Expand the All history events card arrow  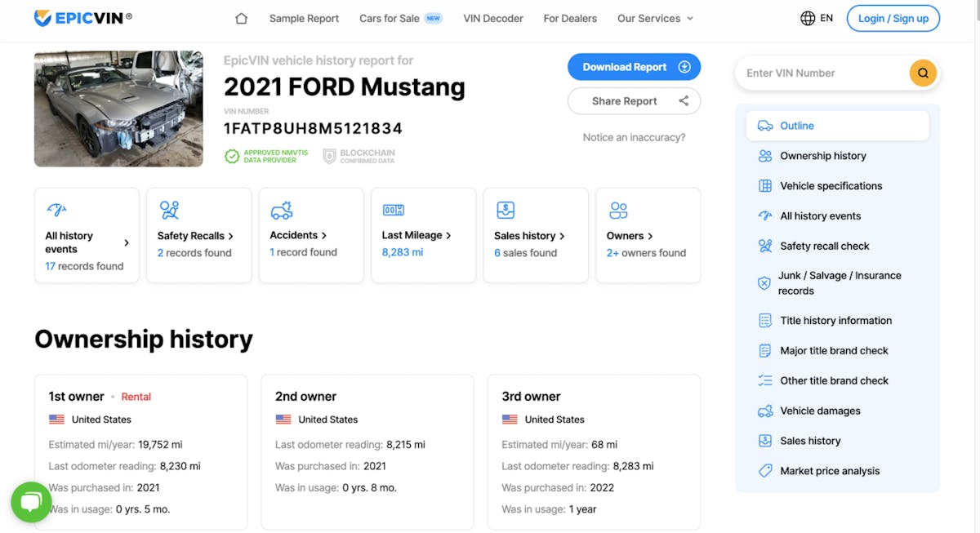127,242
